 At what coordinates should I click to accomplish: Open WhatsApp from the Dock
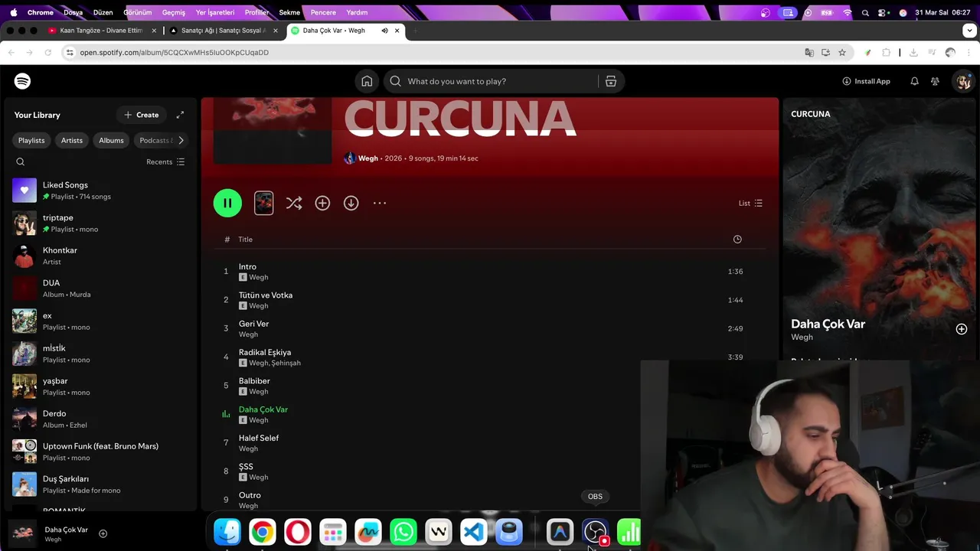(x=403, y=532)
